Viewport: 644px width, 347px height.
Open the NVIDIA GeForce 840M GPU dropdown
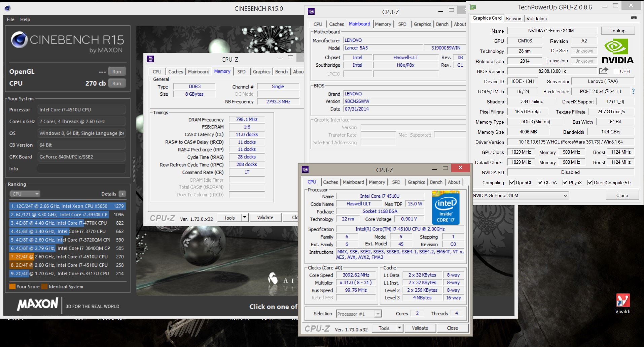pos(521,195)
